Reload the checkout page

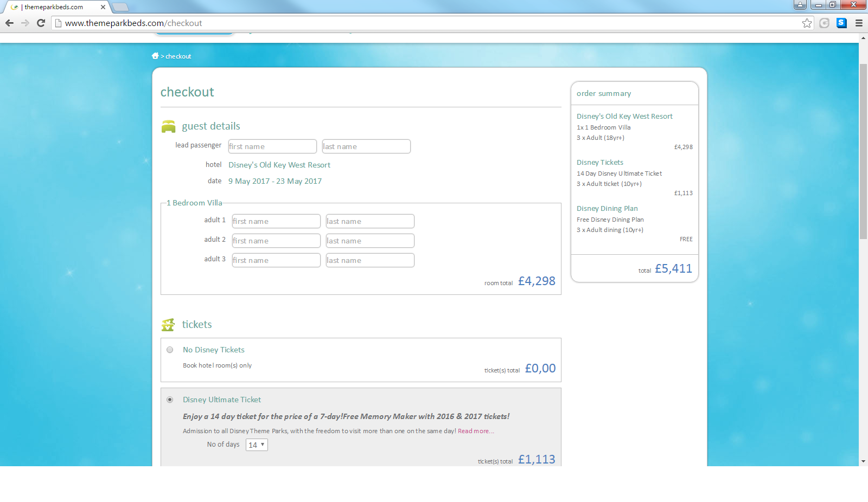pos(41,23)
